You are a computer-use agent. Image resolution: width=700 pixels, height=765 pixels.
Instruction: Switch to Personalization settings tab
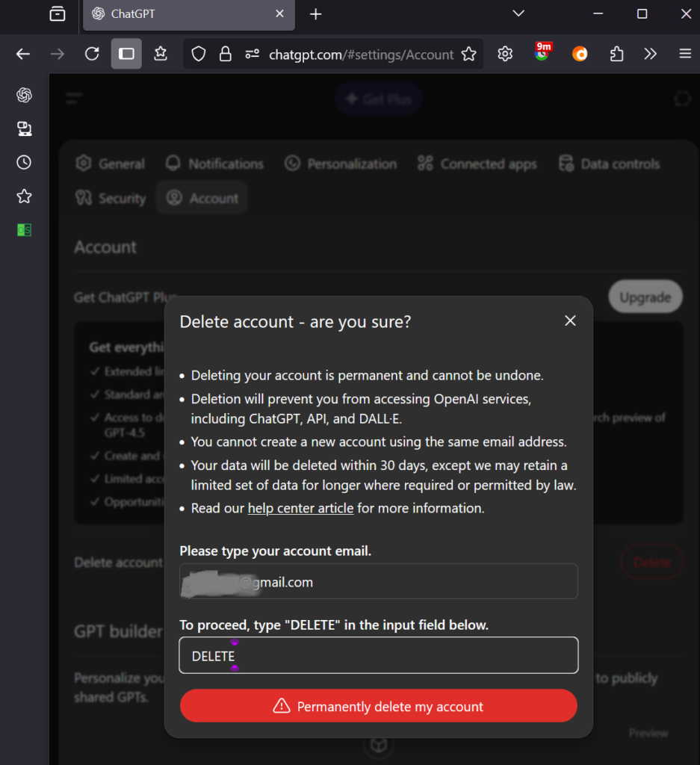coord(341,164)
